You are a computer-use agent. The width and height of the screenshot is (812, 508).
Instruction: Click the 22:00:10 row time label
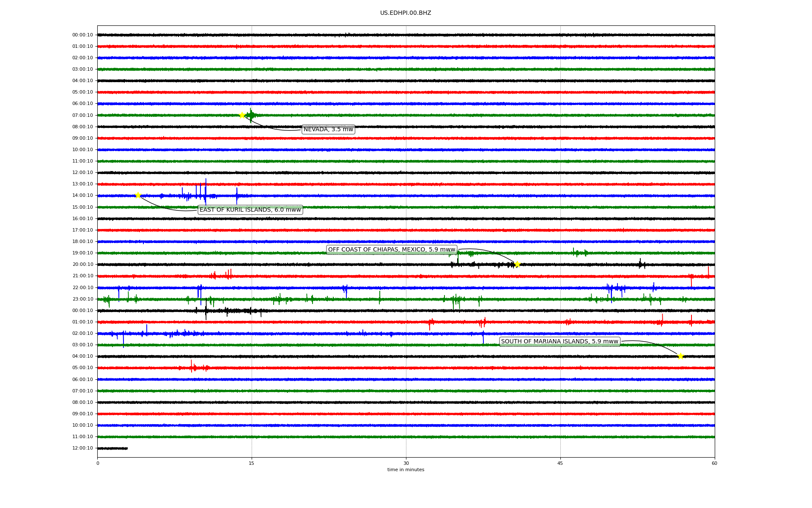[x=82, y=287]
